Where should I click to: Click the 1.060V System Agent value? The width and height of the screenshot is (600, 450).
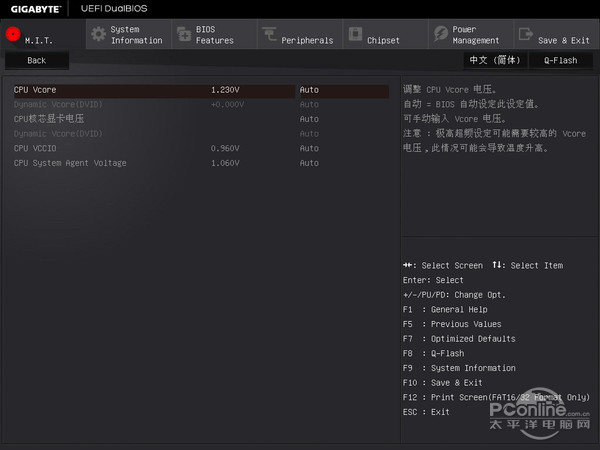coord(225,163)
